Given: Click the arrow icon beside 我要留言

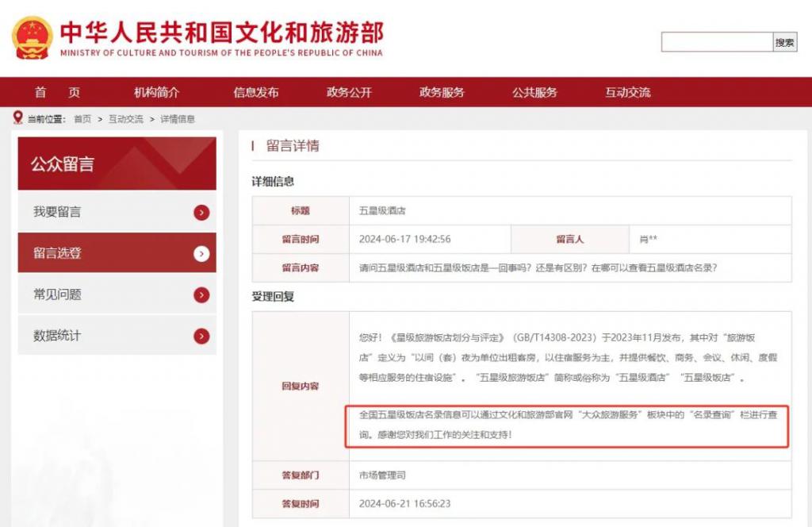Looking at the screenshot, I should [x=201, y=213].
